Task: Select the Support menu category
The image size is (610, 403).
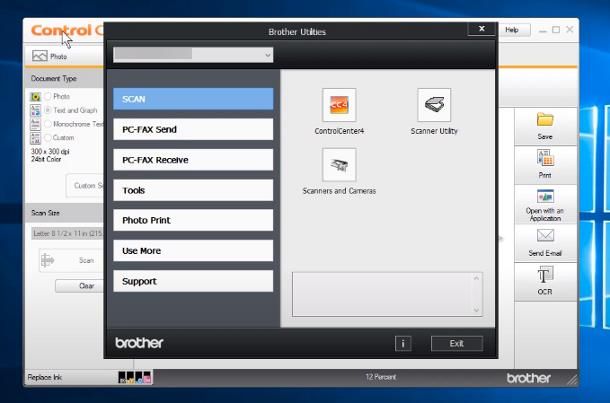Action: [193, 281]
